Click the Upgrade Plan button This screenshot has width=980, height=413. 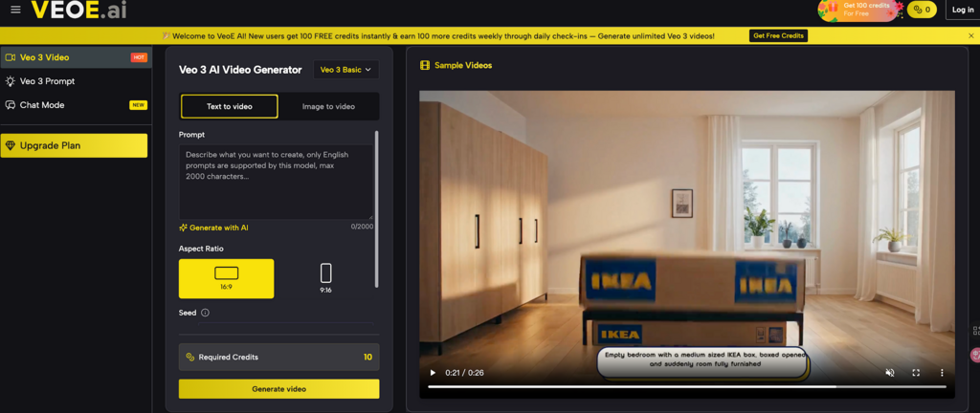click(x=74, y=145)
